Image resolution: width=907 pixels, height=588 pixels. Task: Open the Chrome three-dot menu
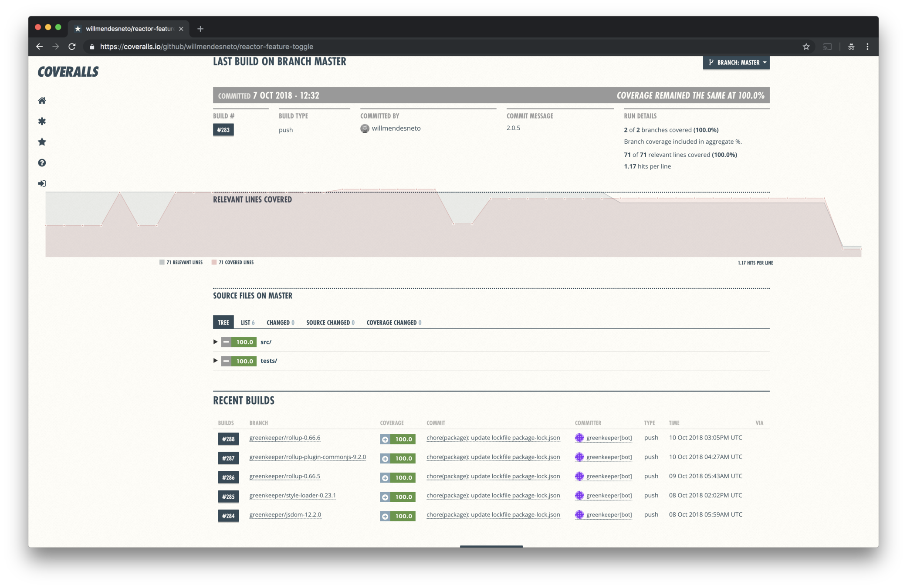point(867,47)
